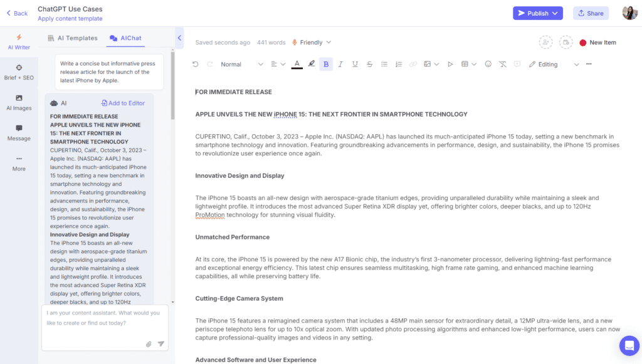Click the chat panel scrollbar
Screen dimensions: 642x364
pyautogui.click(x=173, y=86)
